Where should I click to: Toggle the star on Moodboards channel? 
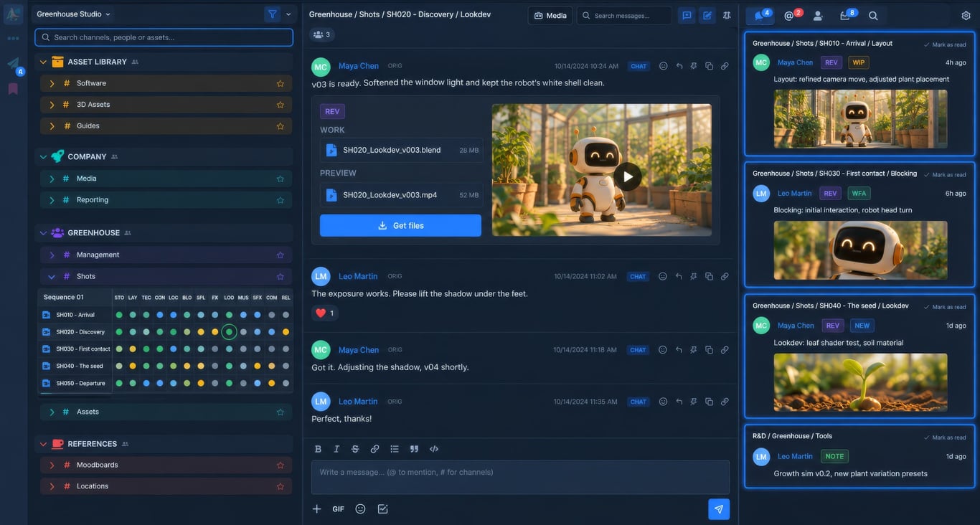point(281,465)
